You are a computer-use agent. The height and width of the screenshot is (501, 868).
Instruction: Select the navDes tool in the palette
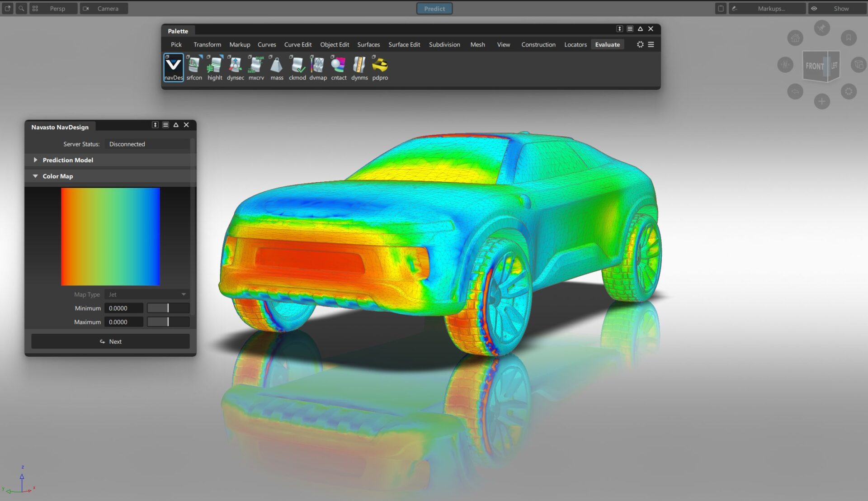173,67
